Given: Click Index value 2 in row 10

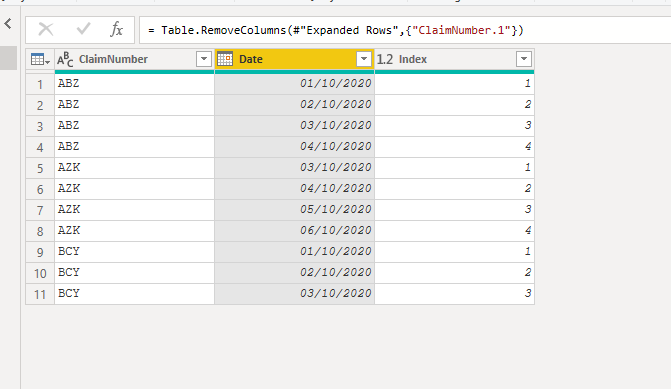Looking at the screenshot, I should 454,273.
